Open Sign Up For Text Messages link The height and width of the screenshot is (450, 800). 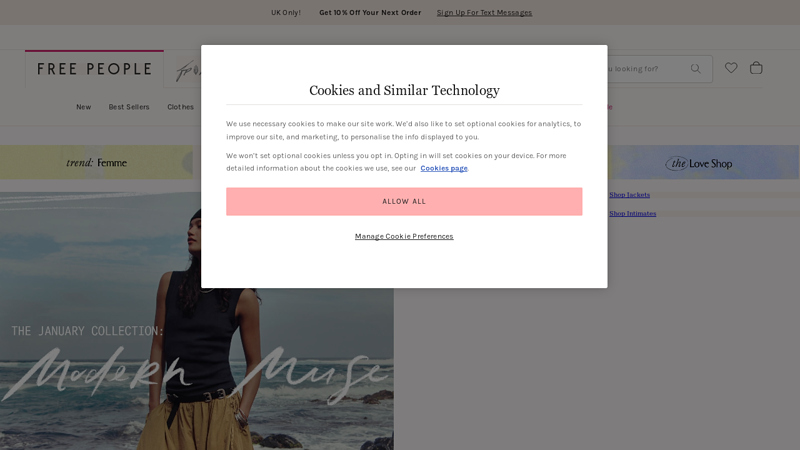[x=484, y=13]
